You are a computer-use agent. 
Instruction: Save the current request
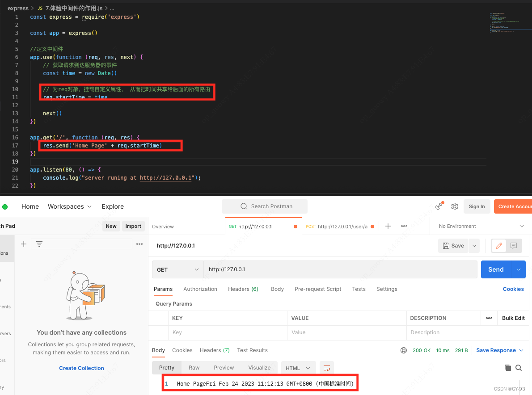[x=453, y=246]
